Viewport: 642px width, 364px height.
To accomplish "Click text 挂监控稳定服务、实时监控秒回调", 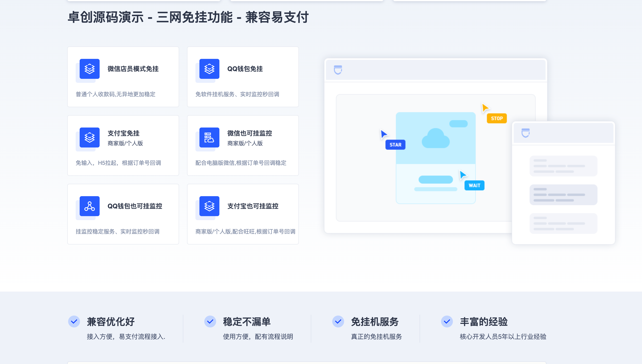I will coord(118,232).
